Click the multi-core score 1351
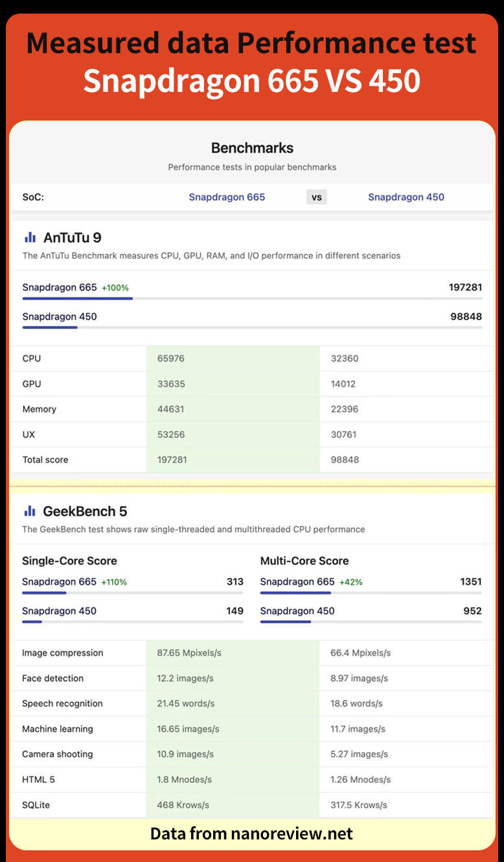The width and height of the screenshot is (504, 862). 471,581
